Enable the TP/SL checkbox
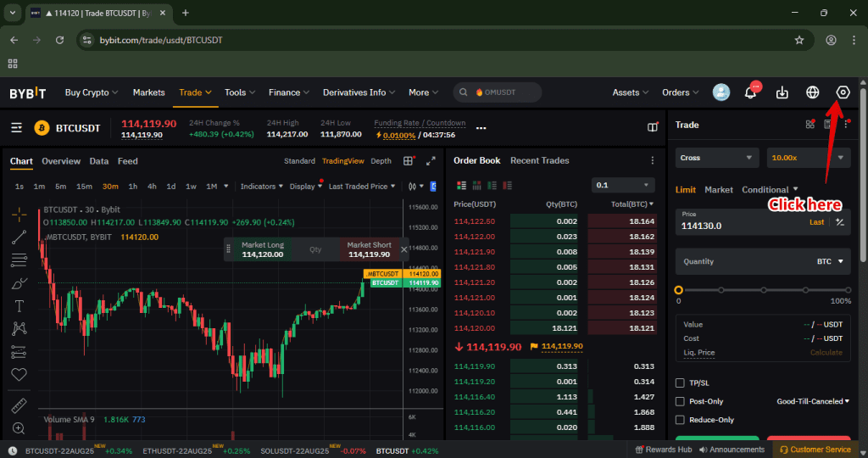The image size is (868, 458). coord(680,383)
